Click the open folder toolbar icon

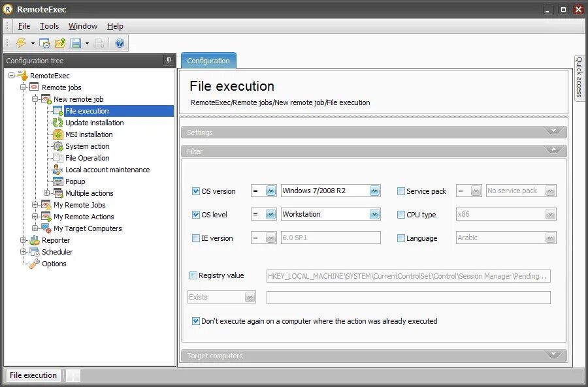(x=60, y=43)
